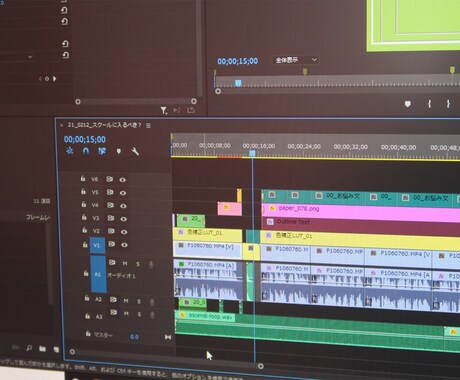Open project panel search magnifier

(x=29, y=348)
